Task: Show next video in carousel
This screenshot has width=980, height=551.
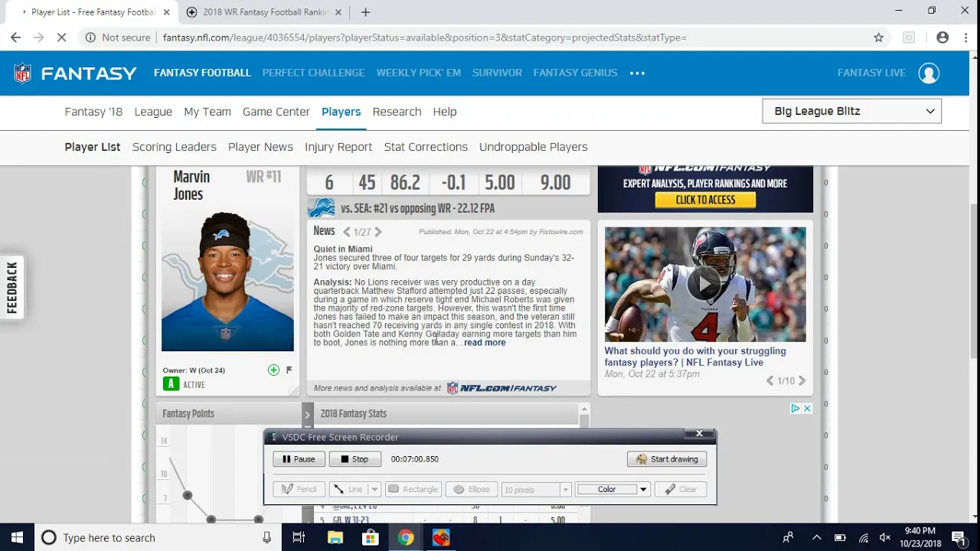Action: 802,381
